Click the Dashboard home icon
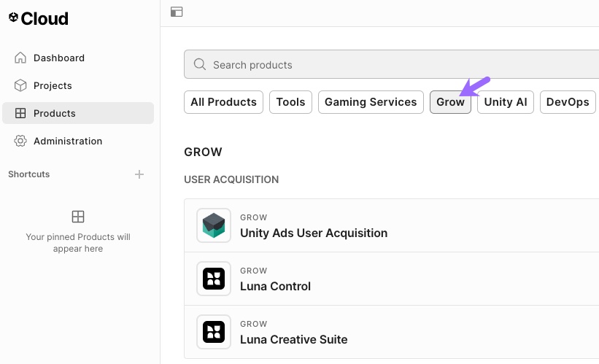Viewport: 599px width, 364px height. pos(20,58)
